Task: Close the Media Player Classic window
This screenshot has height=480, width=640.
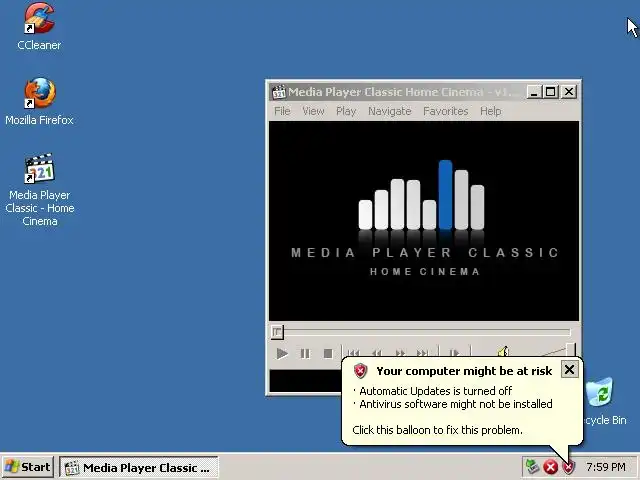Action: coord(569,92)
